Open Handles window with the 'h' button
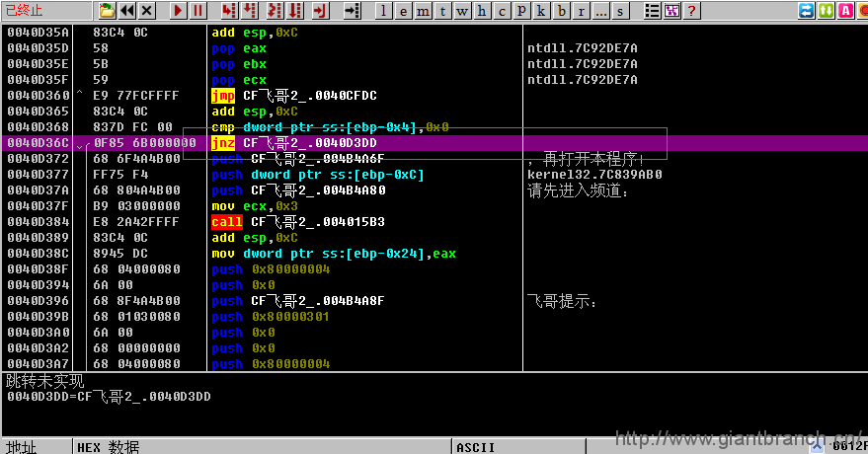 (482, 11)
